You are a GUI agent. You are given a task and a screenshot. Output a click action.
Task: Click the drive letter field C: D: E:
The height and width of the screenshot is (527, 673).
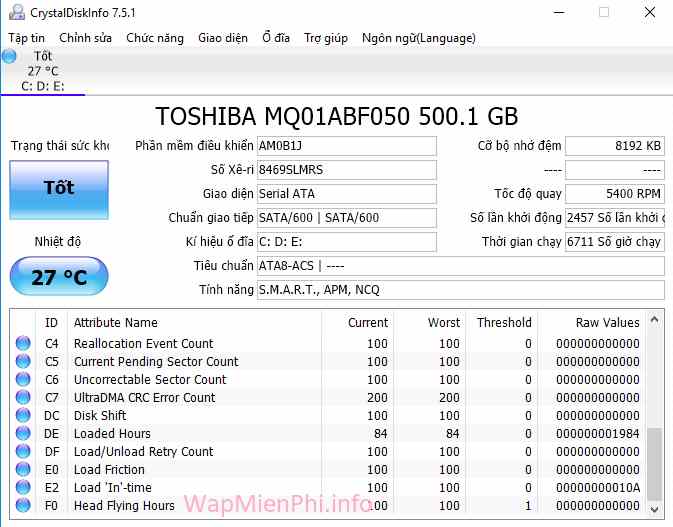point(347,242)
